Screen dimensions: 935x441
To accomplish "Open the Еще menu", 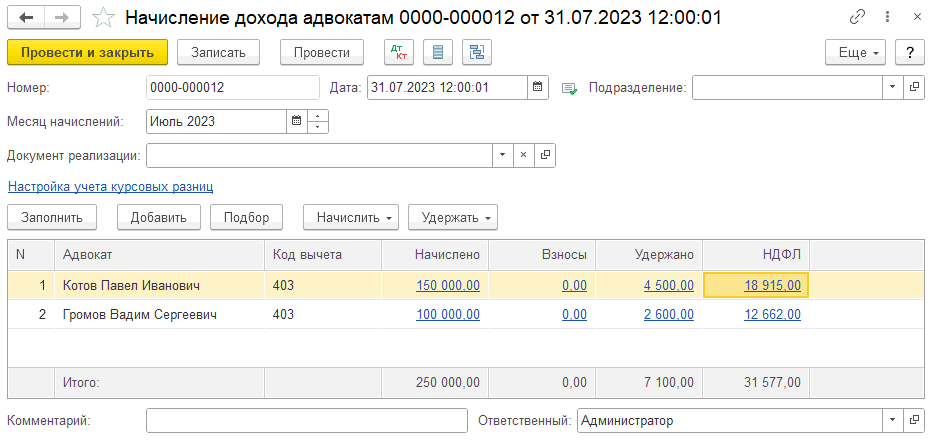I will (855, 53).
